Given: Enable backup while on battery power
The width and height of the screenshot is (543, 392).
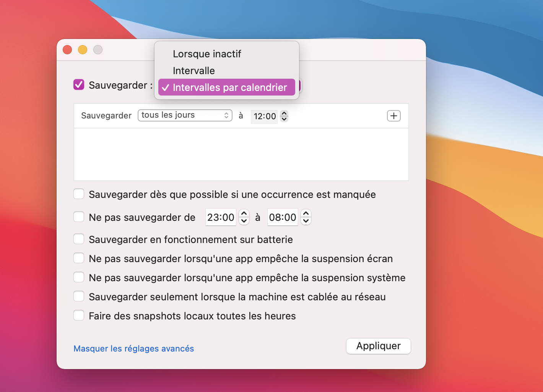Looking at the screenshot, I should (78, 239).
